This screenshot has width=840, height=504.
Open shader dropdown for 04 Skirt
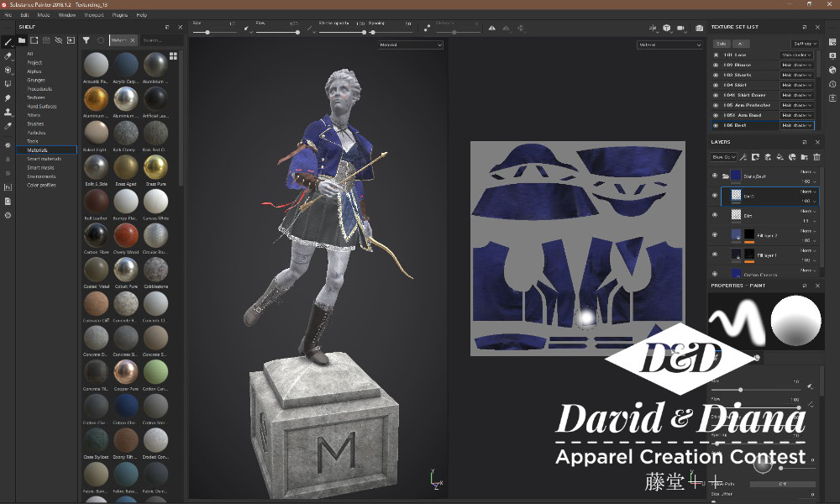tap(796, 85)
